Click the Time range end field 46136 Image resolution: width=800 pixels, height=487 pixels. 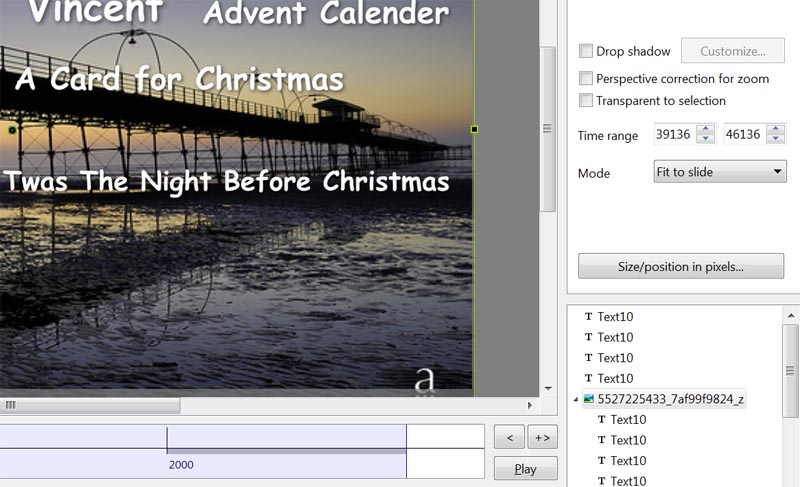coord(742,134)
